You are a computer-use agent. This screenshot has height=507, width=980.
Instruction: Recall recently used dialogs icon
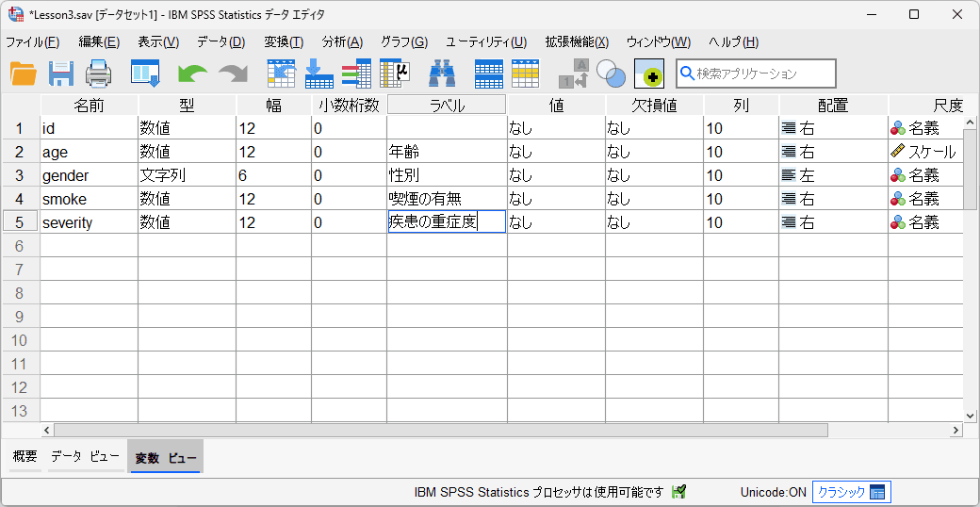tap(145, 73)
